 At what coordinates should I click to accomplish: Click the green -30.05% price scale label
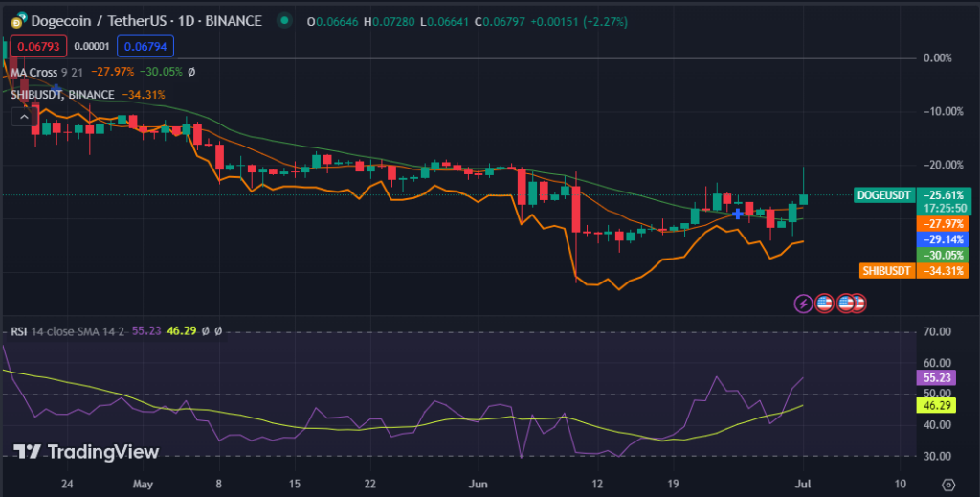pos(943,255)
